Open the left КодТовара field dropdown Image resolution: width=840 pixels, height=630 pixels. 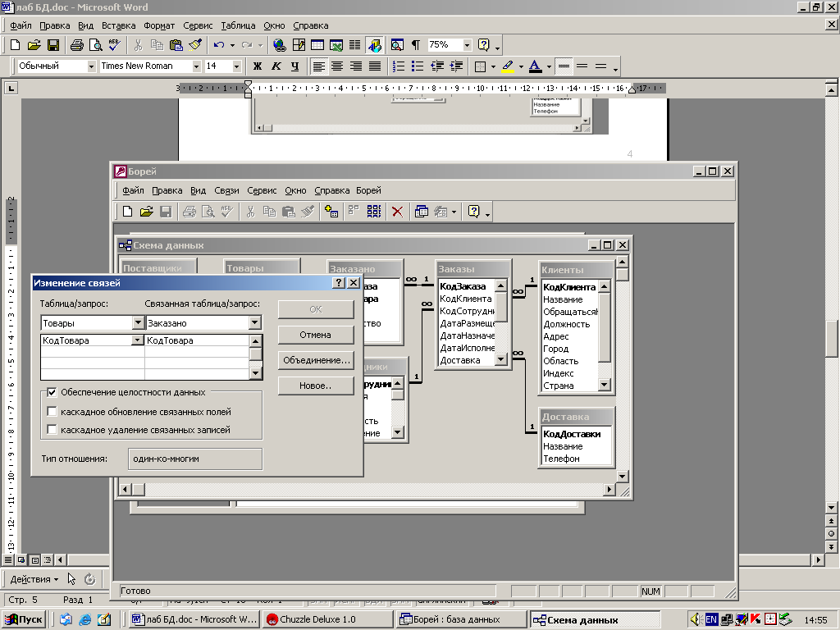tap(138, 340)
